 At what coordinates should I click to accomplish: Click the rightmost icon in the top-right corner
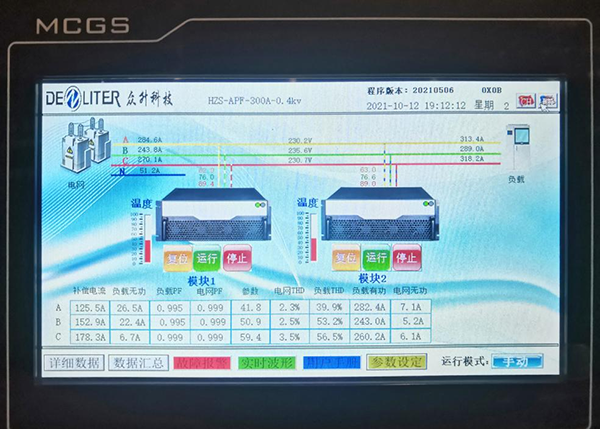[548, 101]
